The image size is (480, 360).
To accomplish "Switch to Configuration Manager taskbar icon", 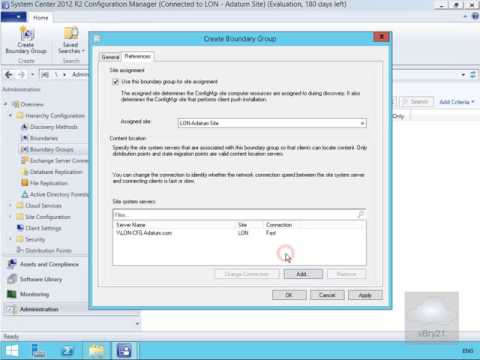I will 124,351.
